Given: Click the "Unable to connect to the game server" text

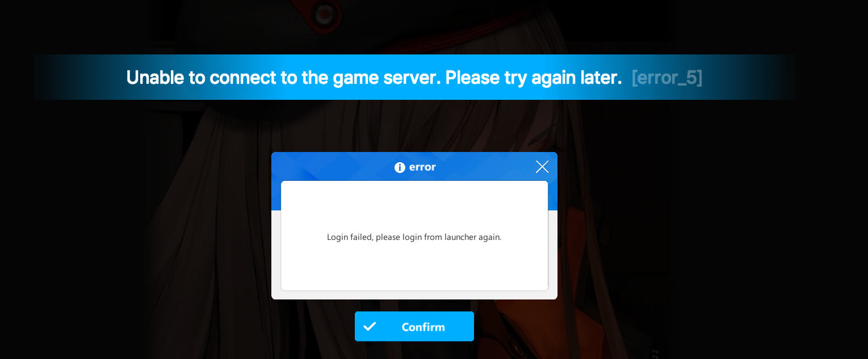Looking at the screenshot, I should pos(283,78).
